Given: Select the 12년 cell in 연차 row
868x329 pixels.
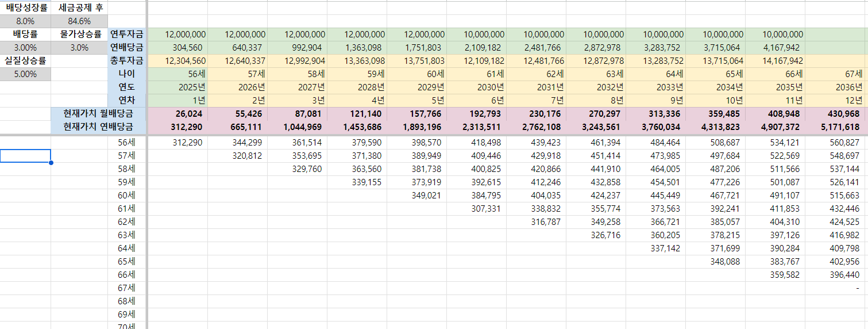Looking at the screenshot, I should coord(835,100).
